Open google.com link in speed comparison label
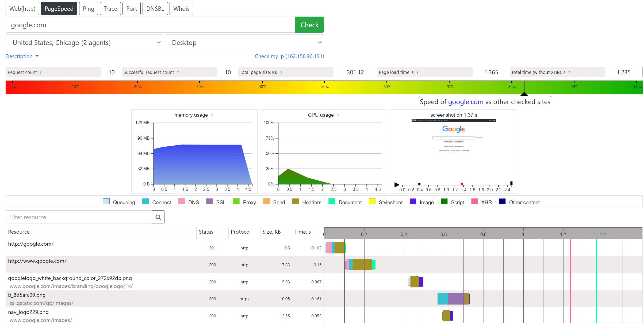 pos(466,102)
